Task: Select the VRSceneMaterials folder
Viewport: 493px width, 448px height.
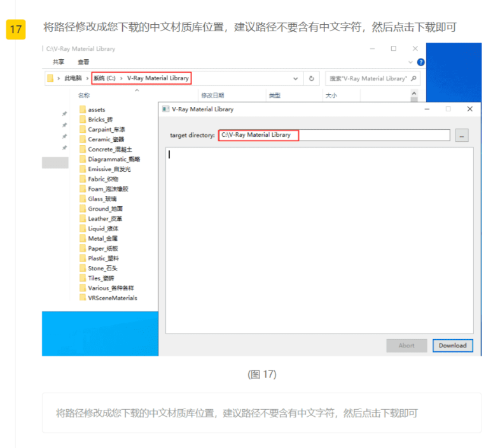Action: coord(112,298)
